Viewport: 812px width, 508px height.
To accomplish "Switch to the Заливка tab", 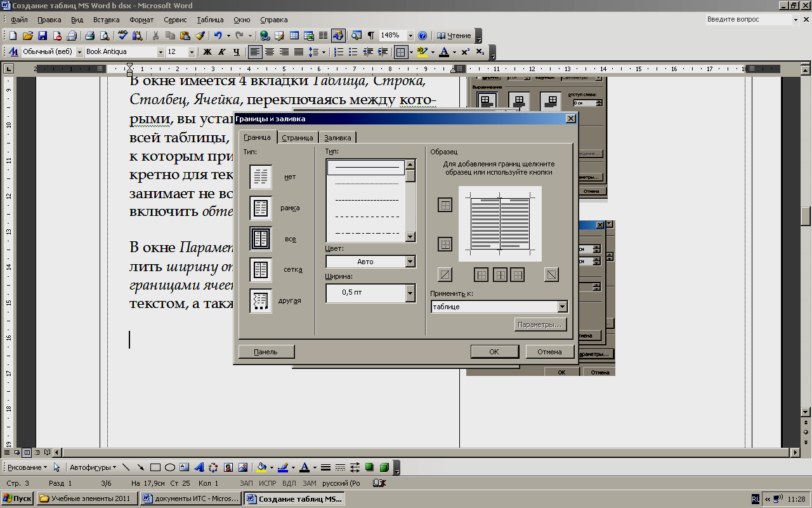I will coord(337,137).
